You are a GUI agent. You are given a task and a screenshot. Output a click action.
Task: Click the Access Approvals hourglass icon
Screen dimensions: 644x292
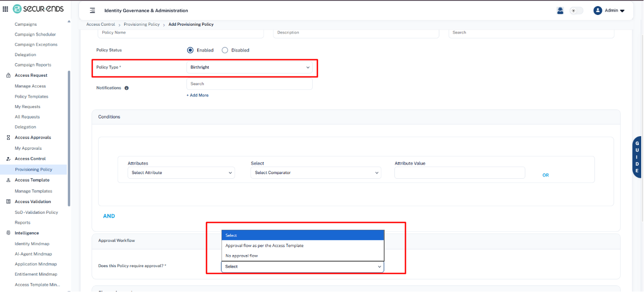(x=8, y=138)
